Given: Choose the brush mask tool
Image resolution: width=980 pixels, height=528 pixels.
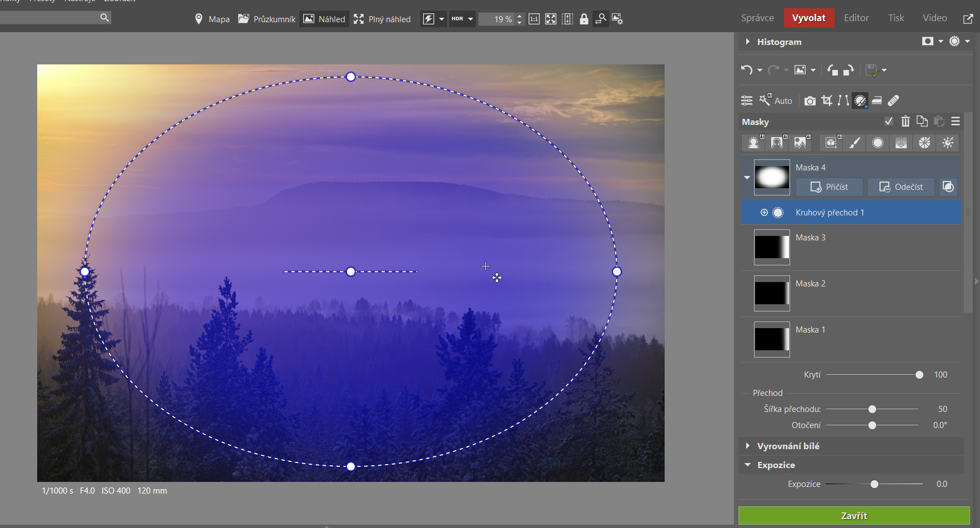Looking at the screenshot, I should click(855, 143).
